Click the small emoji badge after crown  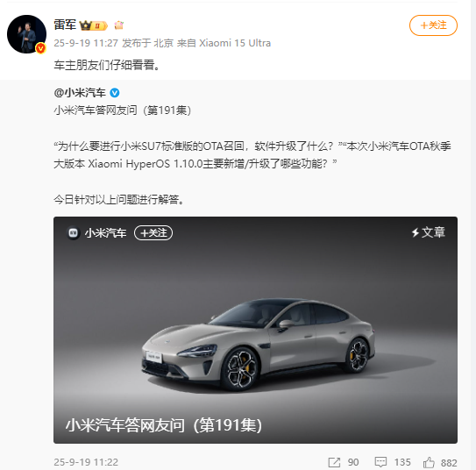118,25
